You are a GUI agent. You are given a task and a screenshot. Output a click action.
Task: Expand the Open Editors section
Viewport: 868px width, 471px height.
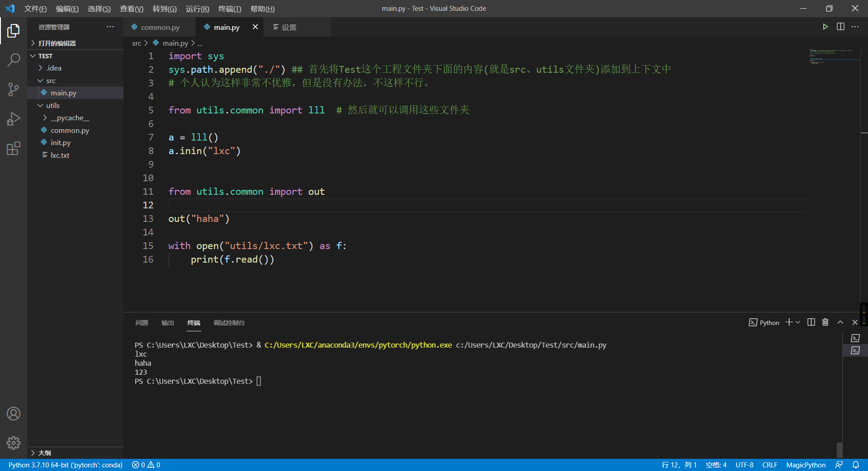[75, 43]
